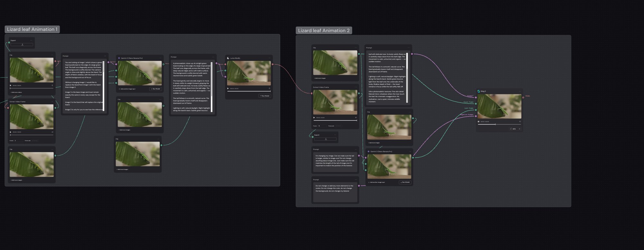Open three-dot menu of Animation 2 Gemini 3 node

point(410,152)
